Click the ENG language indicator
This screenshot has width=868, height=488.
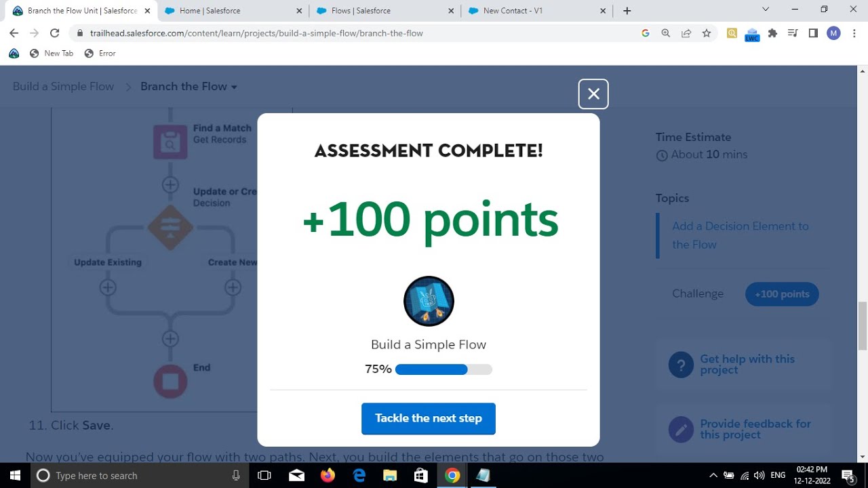tap(778, 475)
